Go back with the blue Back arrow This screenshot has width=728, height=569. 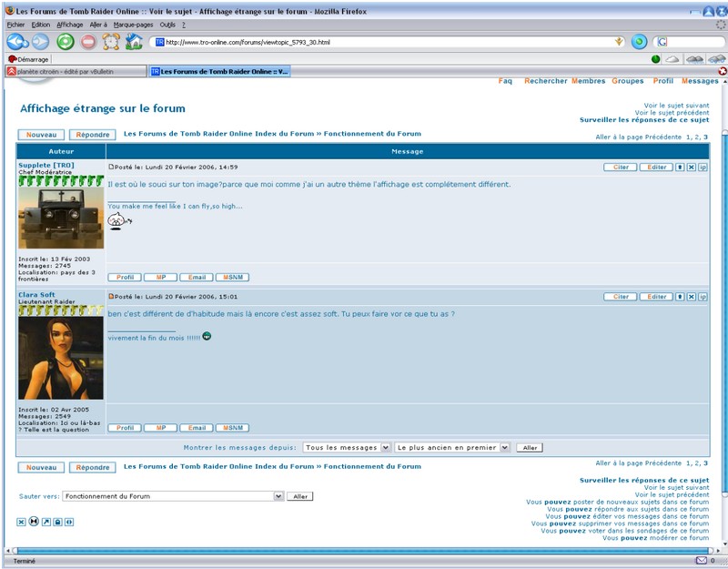tap(17, 42)
